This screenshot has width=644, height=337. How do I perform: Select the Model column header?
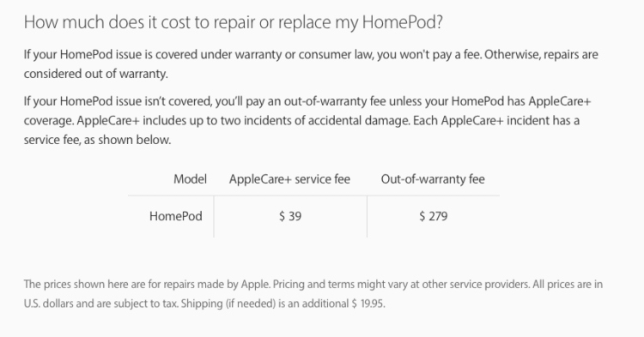click(x=190, y=178)
